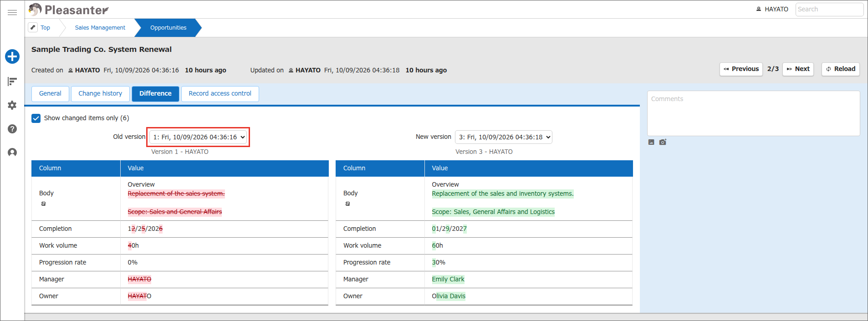Click the old Completion value 12/25/2026
The image size is (868, 321).
[145, 229]
